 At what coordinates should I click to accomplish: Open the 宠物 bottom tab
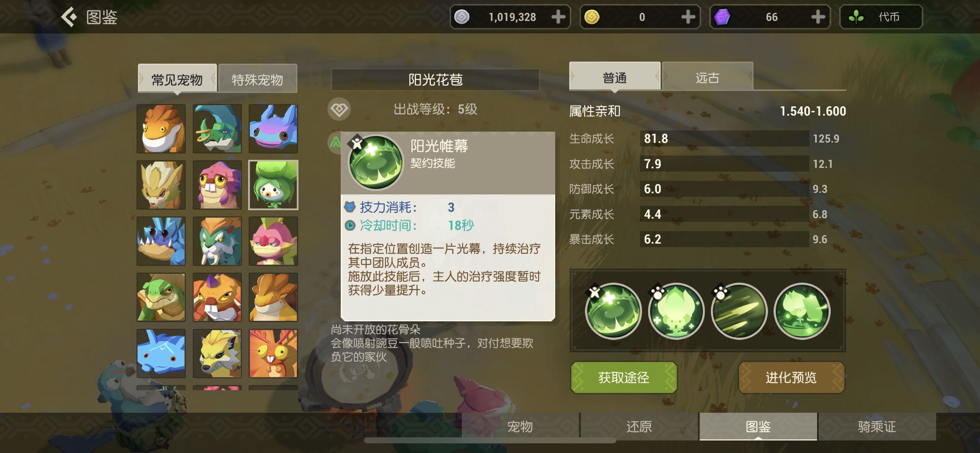pos(520,427)
